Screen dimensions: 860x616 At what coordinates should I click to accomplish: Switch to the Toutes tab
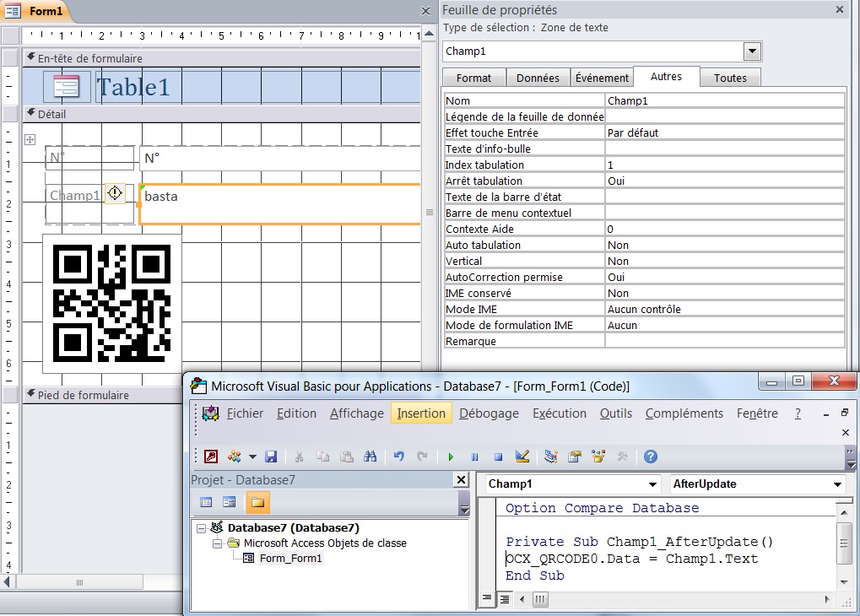[x=730, y=78]
